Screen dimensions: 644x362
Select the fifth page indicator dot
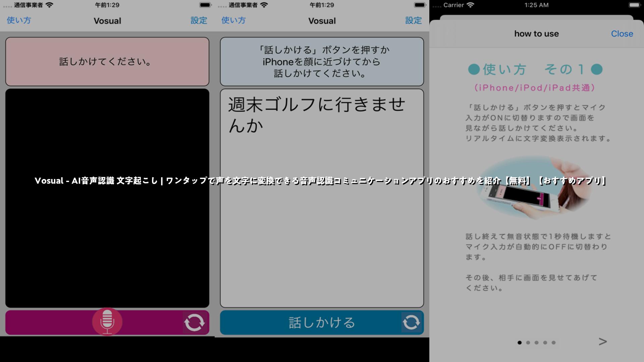[x=553, y=343]
